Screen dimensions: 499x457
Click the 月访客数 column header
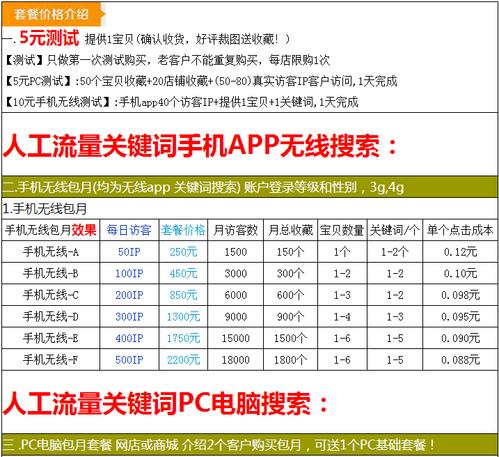click(x=235, y=230)
